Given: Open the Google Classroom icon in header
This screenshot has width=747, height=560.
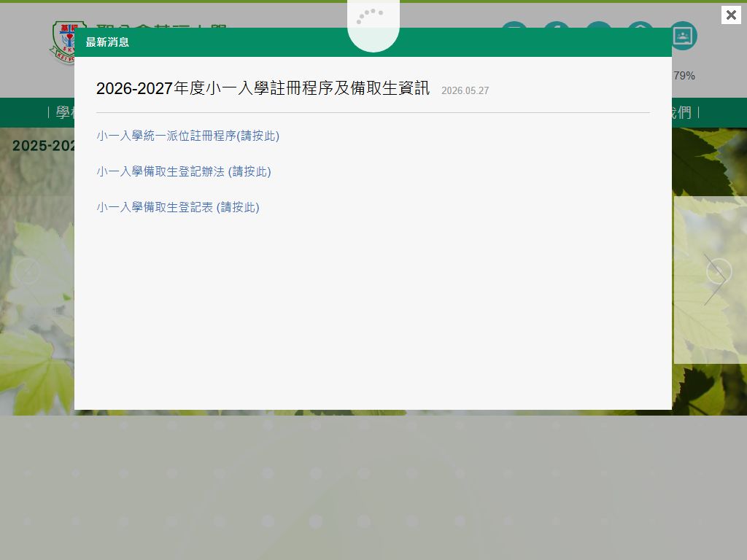Looking at the screenshot, I should click(x=683, y=36).
